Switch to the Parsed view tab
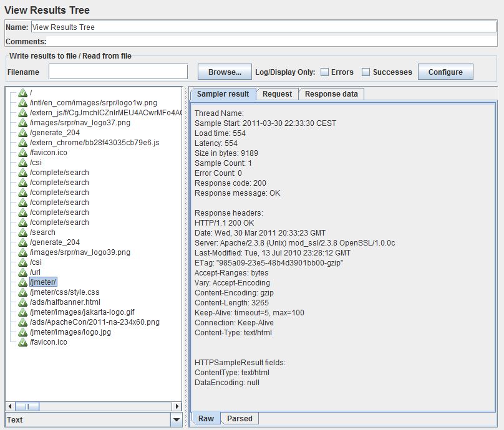 [240, 419]
